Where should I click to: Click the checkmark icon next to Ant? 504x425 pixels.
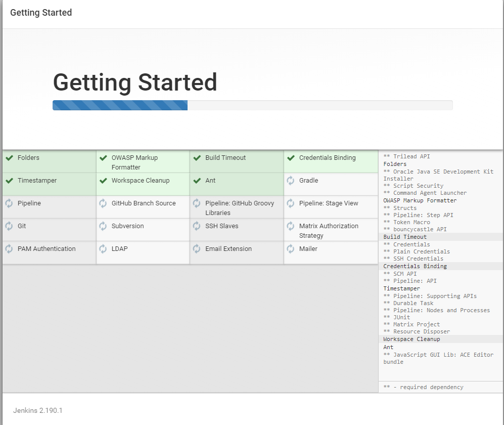pyautogui.click(x=197, y=181)
